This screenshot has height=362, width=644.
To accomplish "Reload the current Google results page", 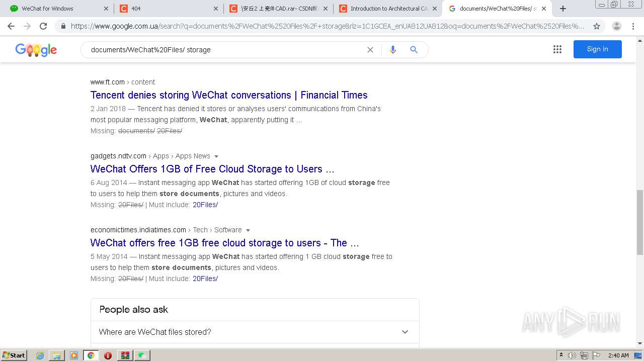I will [43, 26].
